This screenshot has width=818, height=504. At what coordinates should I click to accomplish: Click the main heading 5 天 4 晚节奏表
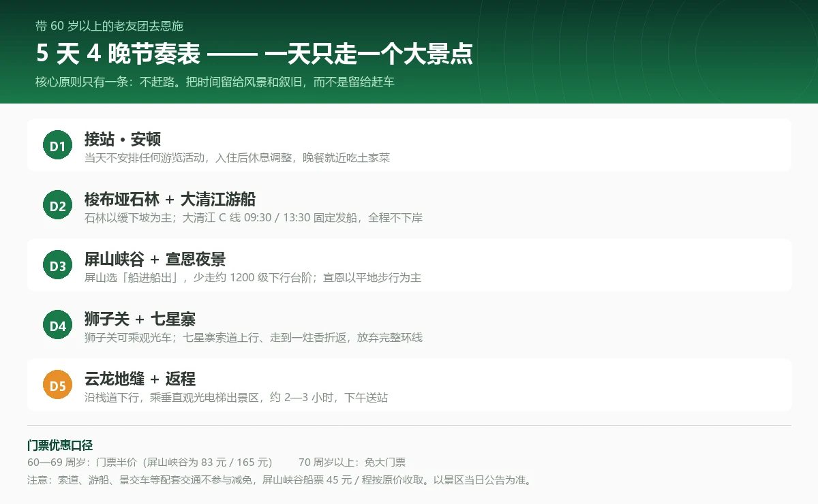coord(254,54)
